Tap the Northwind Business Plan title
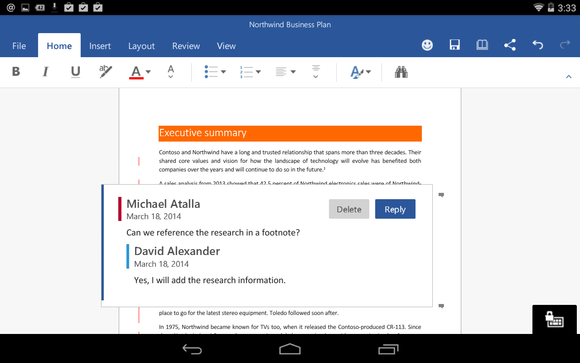 pos(290,25)
